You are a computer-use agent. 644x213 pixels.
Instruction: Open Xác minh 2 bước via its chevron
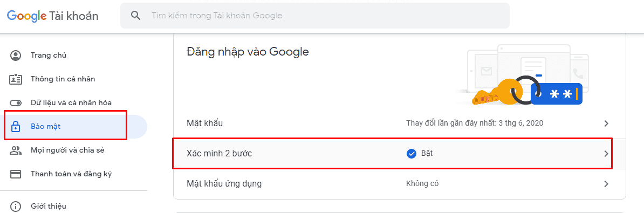[606, 154]
